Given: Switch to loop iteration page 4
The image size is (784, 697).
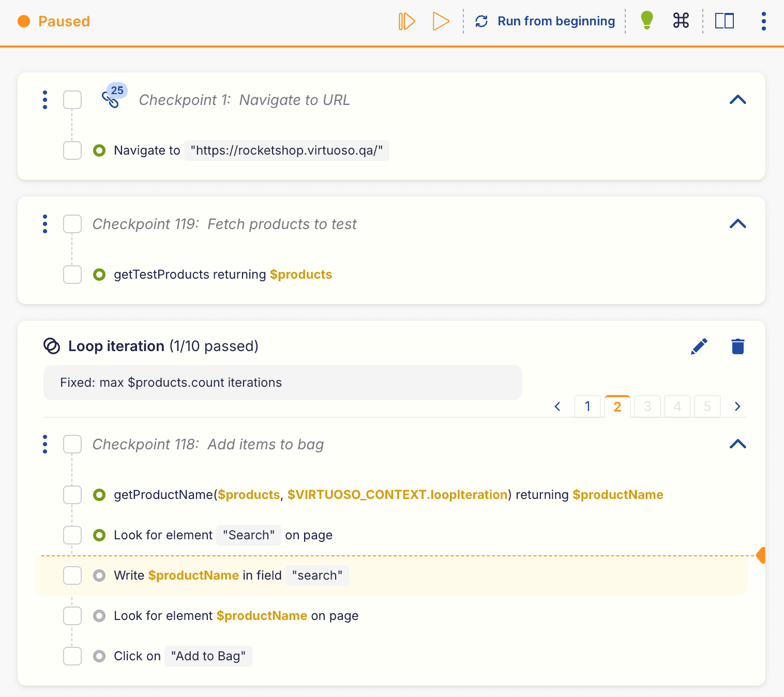Looking at the screenshot, I should point(677,406).
